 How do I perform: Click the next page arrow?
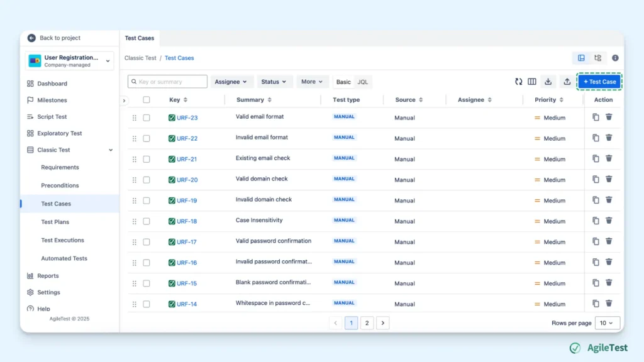tap(383, 323)
